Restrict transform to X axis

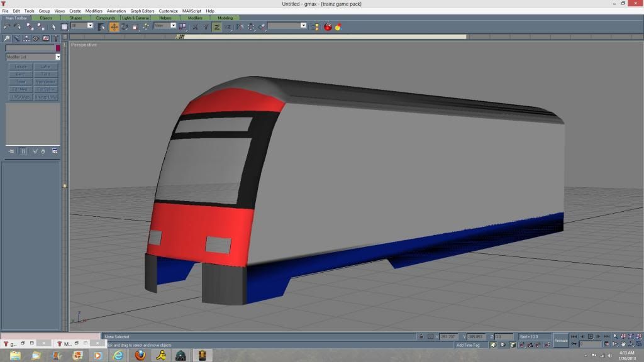195,26
